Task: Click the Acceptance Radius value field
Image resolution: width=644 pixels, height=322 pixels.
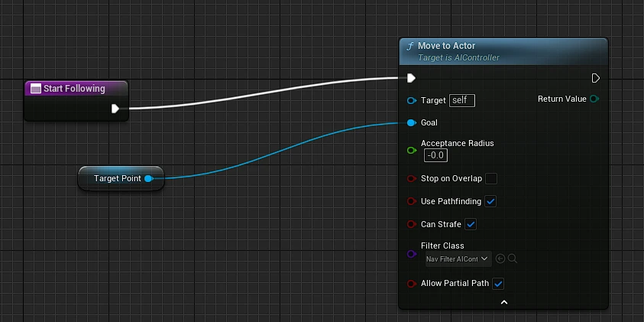Action: [436, 155]
